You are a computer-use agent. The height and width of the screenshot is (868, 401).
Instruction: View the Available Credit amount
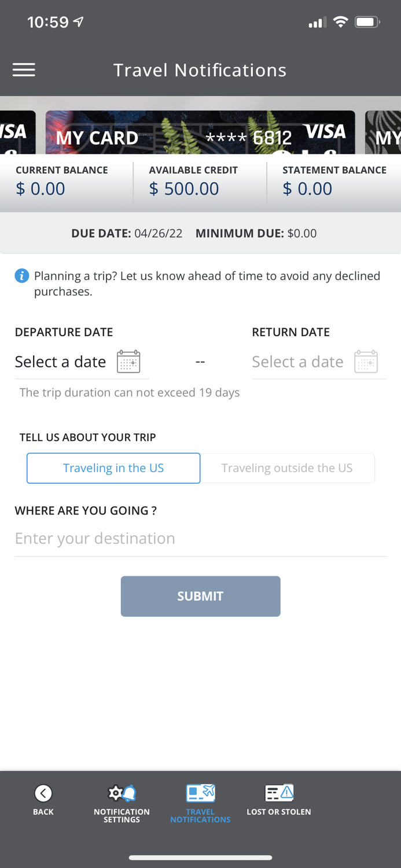pyautogui.click(x=184, y=189)
